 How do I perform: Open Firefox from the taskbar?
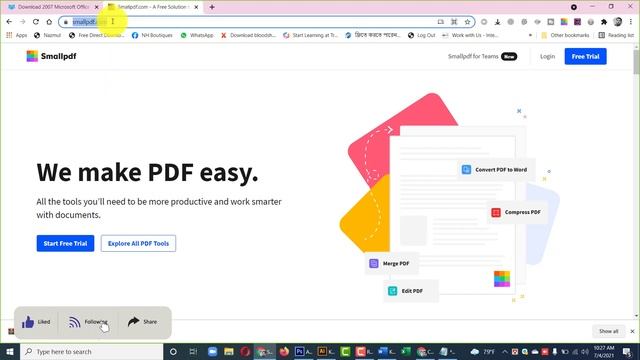284,351
